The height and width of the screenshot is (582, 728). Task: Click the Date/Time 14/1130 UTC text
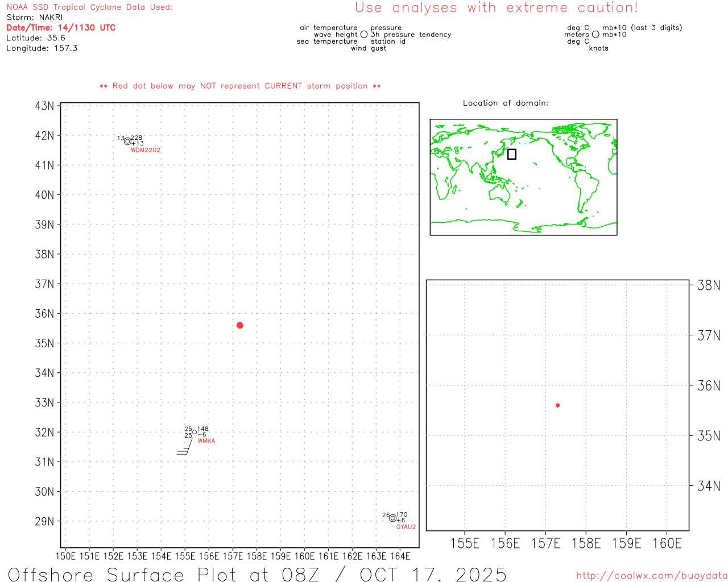(x=61, y=27)
